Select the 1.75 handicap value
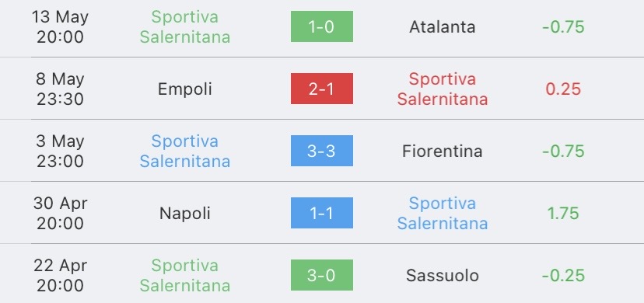The width and height of the screenshot is (644, 303). point(563,213)
